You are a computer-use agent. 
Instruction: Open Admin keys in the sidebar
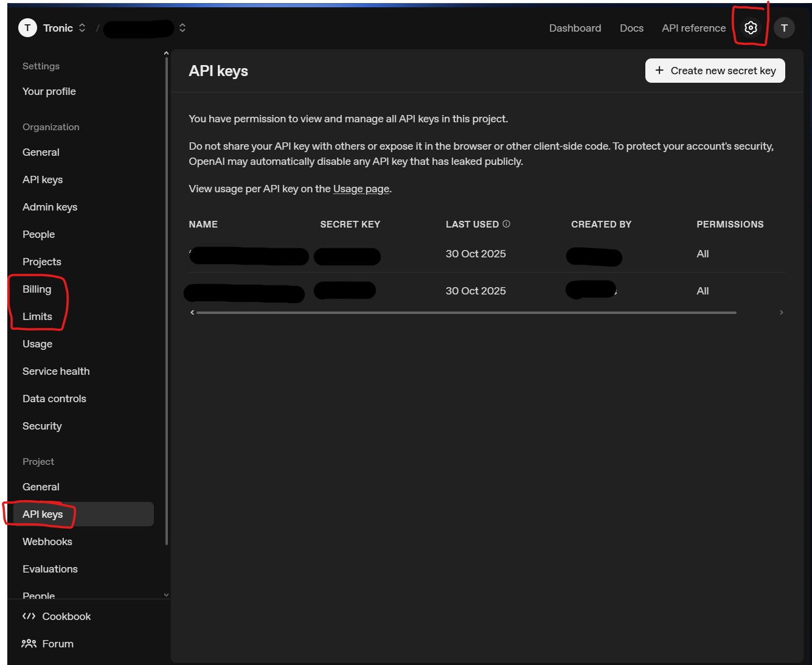coord(50,207)
